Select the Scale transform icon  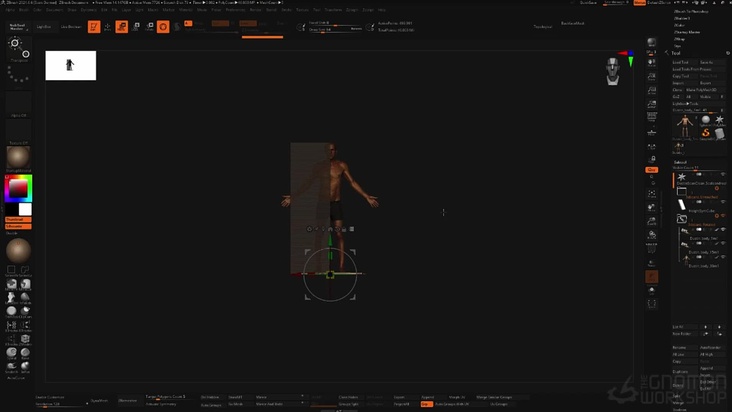136,27
